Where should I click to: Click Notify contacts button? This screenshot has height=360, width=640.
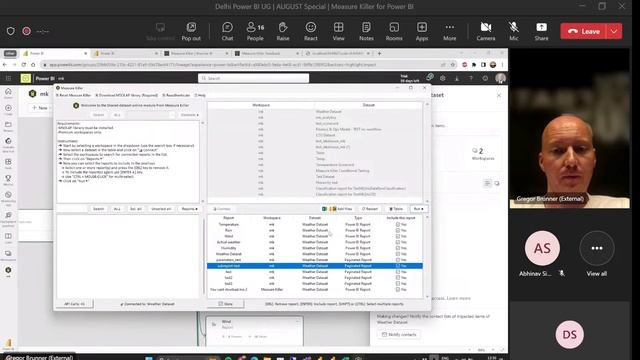click(399, 334)
